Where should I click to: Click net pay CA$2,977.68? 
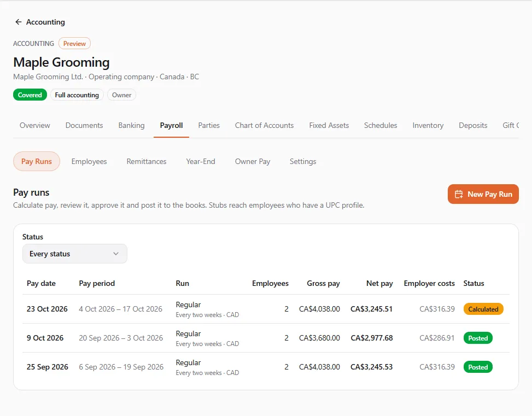371,338
